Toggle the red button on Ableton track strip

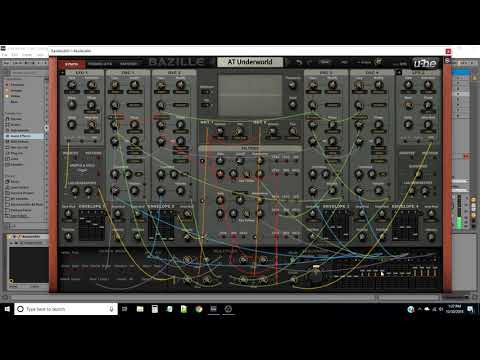pos(466,156)
